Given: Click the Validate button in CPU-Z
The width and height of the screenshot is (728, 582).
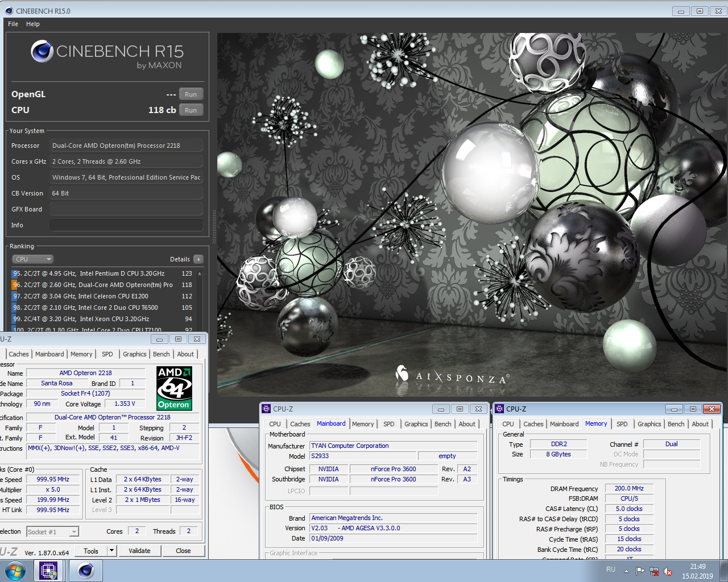Looking at the screenshot, I should click(139, 551).
